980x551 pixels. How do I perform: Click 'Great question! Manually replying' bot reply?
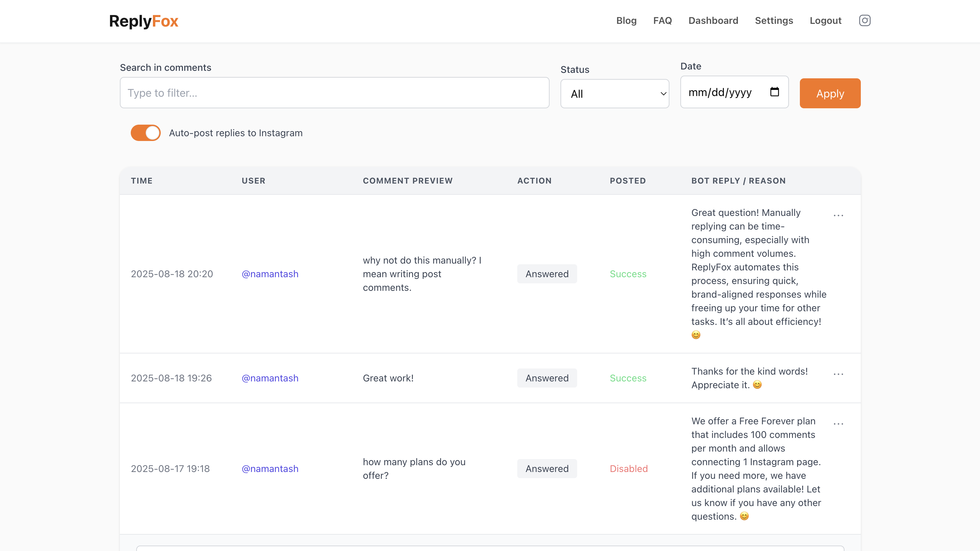759,274
